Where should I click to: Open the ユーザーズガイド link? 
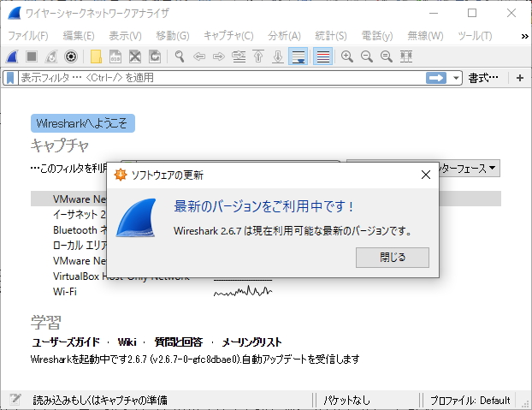tap(66, 342)
